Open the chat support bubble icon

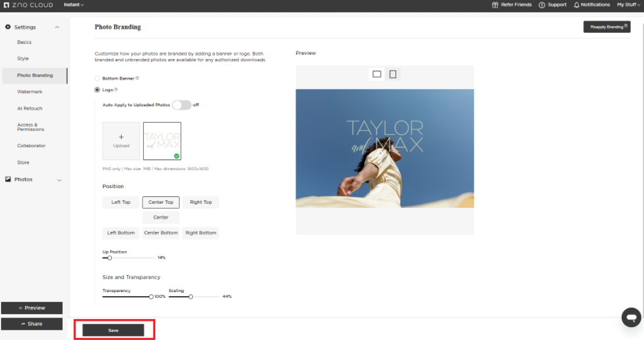pos(631,317)
